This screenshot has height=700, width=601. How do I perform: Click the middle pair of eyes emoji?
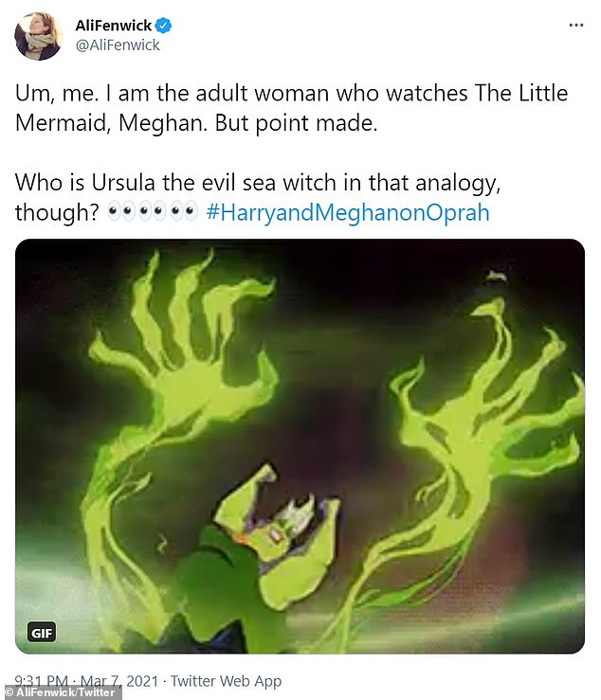(153, 210)
